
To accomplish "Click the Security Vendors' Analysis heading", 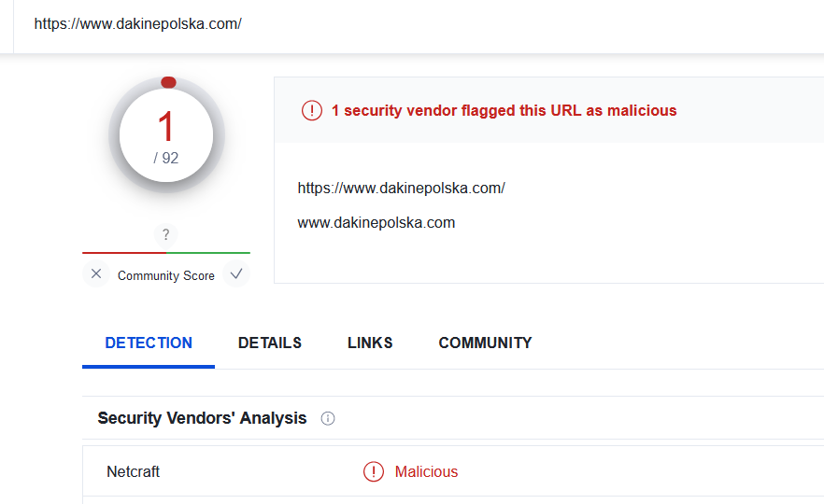I will click(202, 418).
